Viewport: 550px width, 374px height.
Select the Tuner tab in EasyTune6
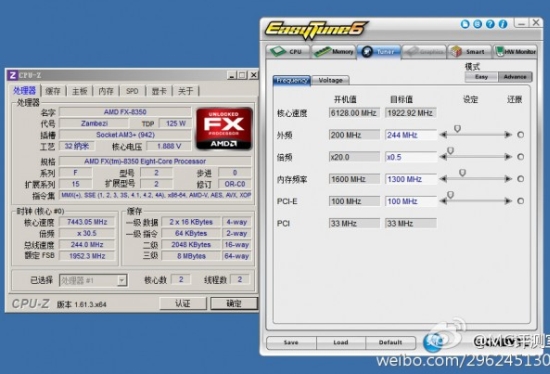(x=379, y=52)
